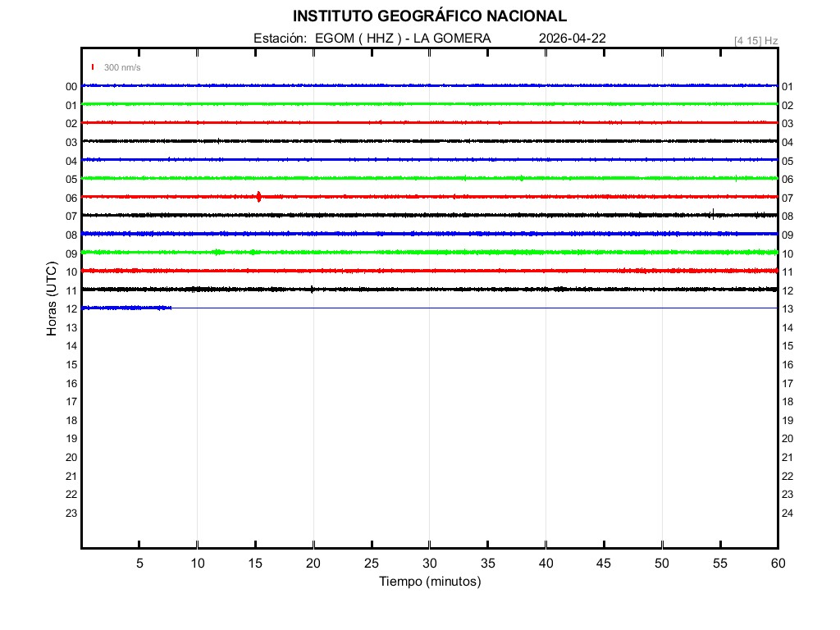Click the right hour label 24
The image size is (840, 630).
coord(787,513)
